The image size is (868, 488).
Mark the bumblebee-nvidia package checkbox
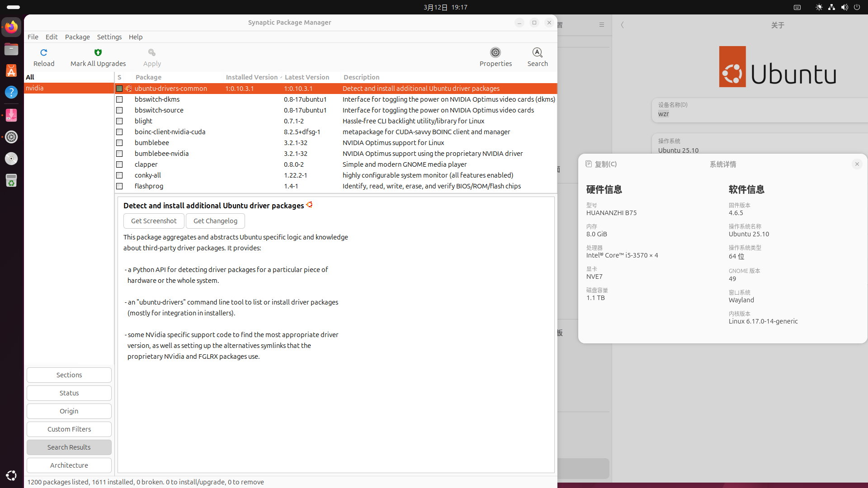[x=119, y=154]
